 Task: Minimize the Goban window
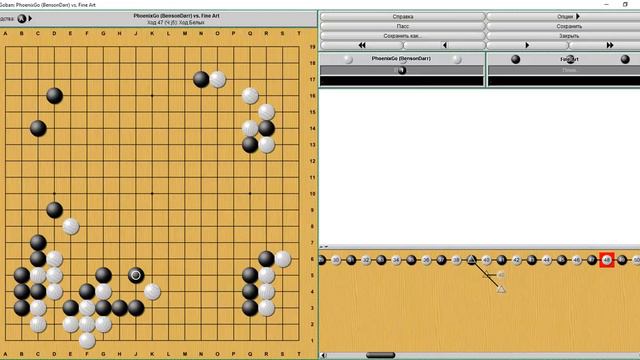pyautogui.click(x=606, y=4)
